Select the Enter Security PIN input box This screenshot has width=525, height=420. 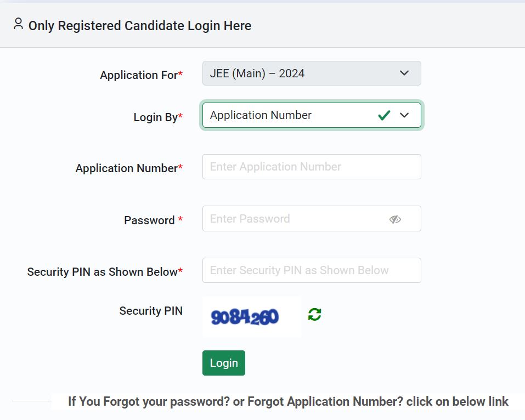click(311, 270)
